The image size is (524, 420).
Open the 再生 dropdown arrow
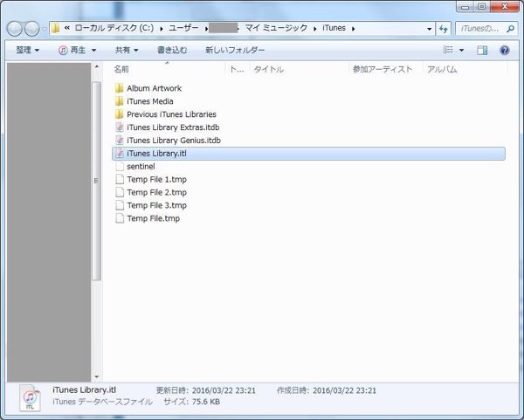(94, 51)
